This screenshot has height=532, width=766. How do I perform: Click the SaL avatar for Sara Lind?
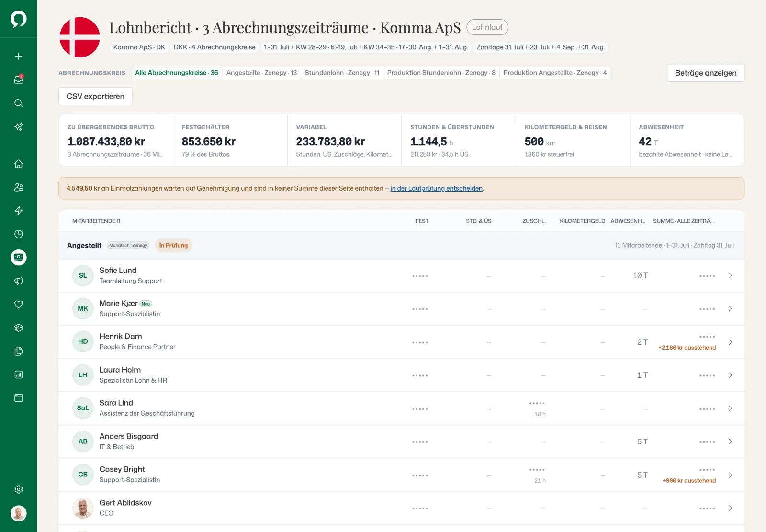(83, 408)
